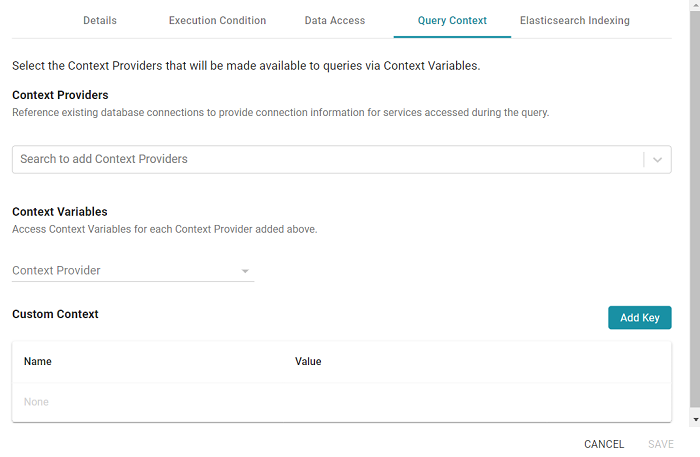
Task: Select the Query Context tab
Action: (452, 20)
